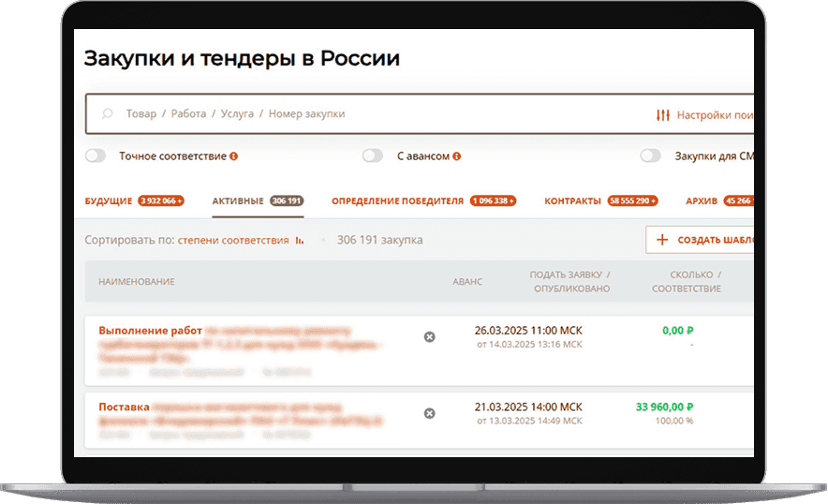828x504 pixels.
Task: Click the sort direction bars icon
Action: [301, 241]
